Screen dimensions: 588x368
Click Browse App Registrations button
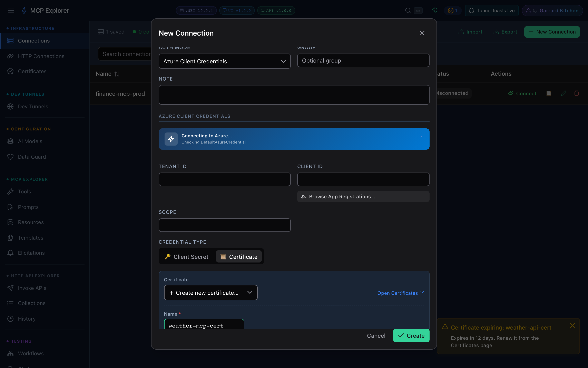click(363, 196)
